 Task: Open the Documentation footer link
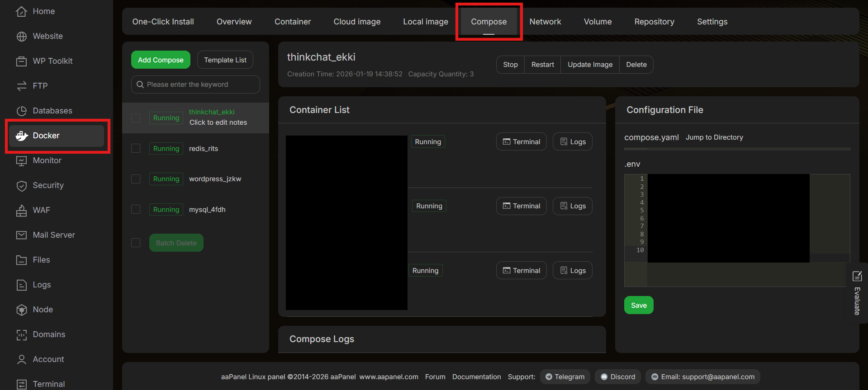click(477, 377)
